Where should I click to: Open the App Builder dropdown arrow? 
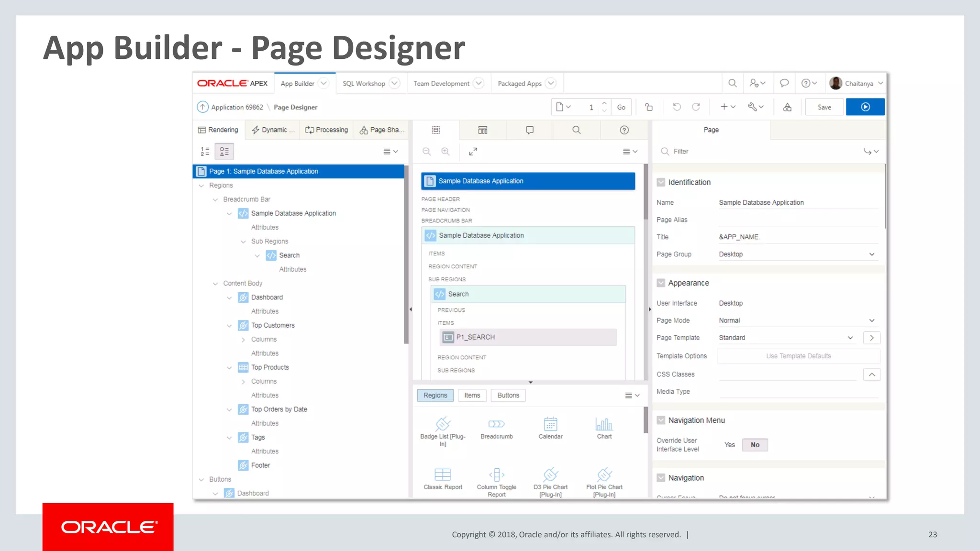(323, 83)
